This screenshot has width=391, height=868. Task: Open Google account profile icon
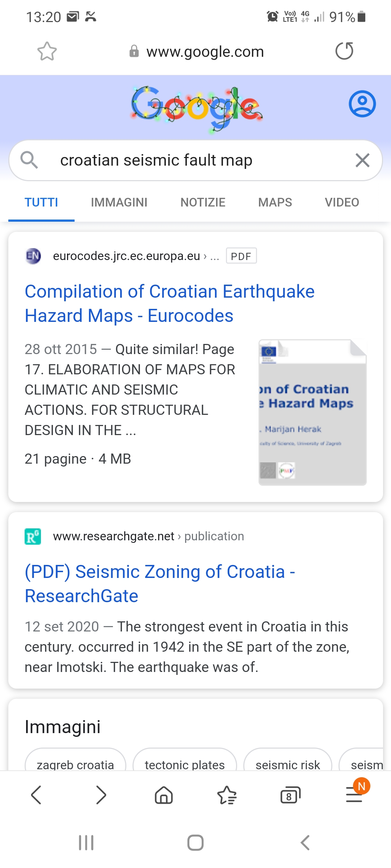click(362, 104)
